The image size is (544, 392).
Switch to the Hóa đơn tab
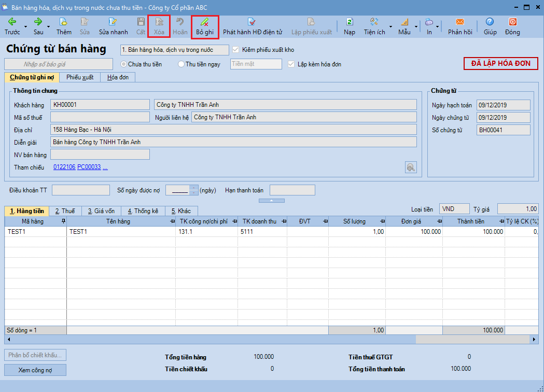click(118, 77)
